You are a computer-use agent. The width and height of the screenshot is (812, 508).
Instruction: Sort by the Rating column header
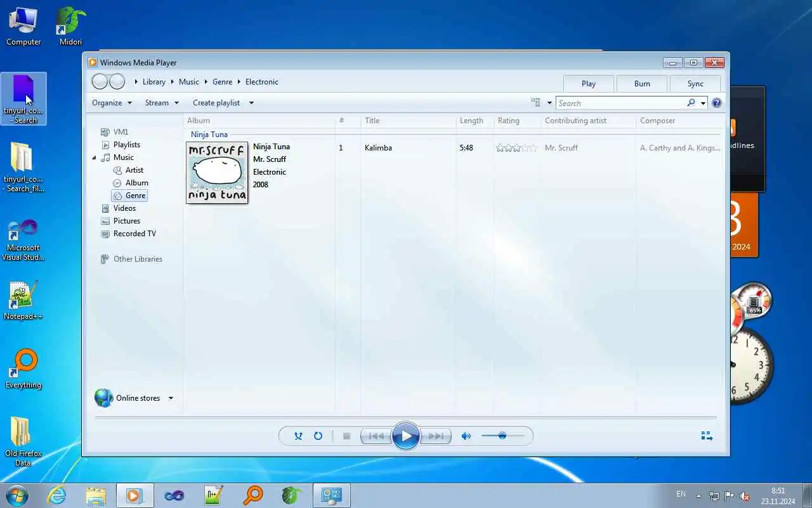click(516, 121)
